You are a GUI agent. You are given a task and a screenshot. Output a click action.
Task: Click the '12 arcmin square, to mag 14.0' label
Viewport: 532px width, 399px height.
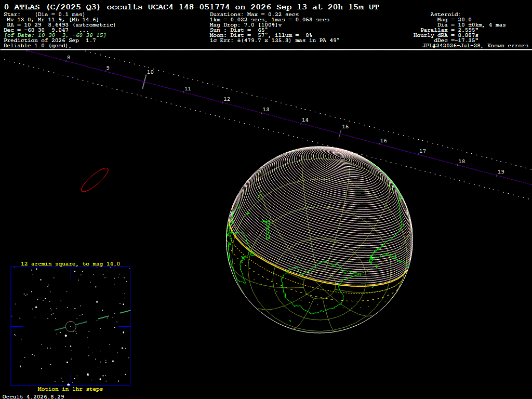point(71,263)
